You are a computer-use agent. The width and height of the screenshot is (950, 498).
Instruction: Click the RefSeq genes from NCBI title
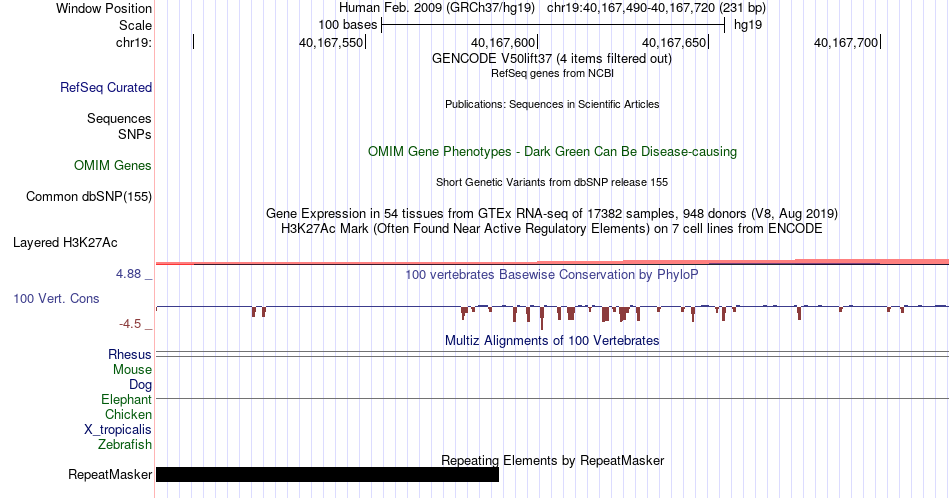coord(552,73)
